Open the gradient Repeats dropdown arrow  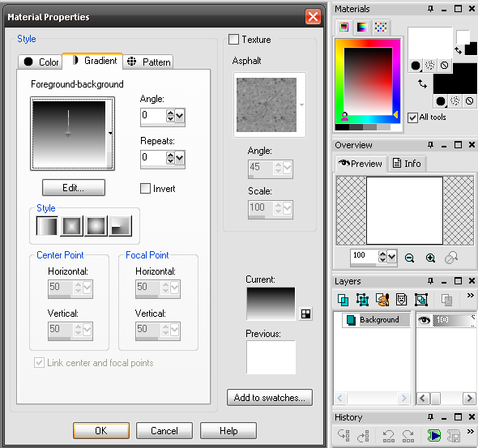click(x=180, y=158)
